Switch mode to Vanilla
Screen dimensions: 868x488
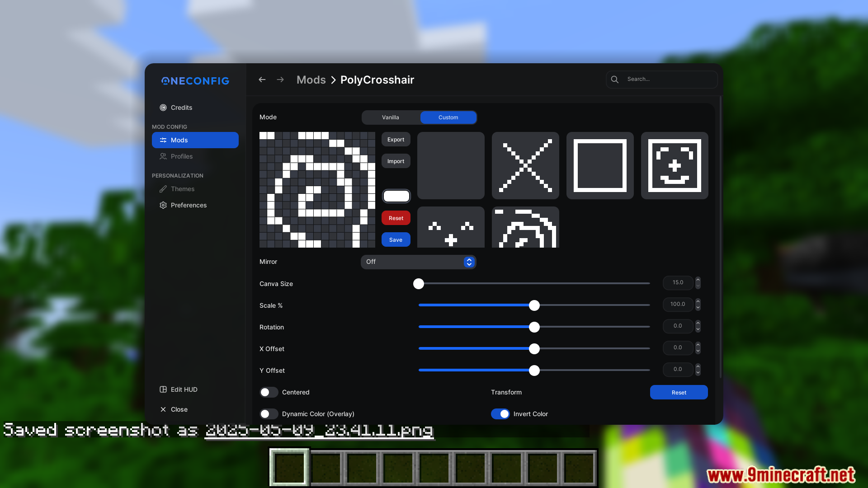click(x=391, y=117)
